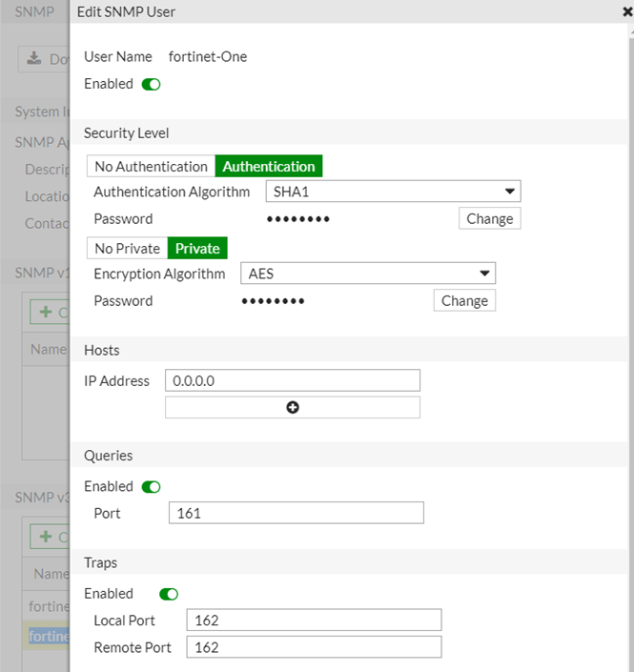The image size is (634, 672).
Task: Focus the Queries Port field
Action: coord(296,513)
